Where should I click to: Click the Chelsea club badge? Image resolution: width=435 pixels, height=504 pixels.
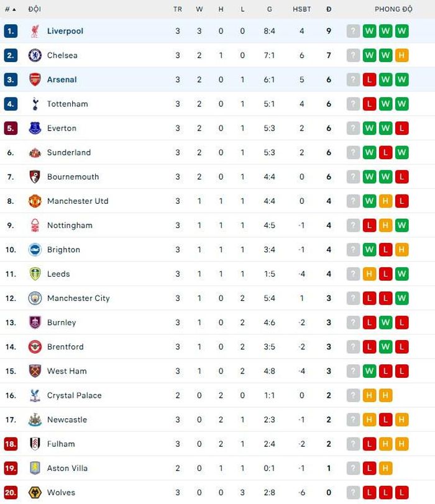tap(35, 55)
